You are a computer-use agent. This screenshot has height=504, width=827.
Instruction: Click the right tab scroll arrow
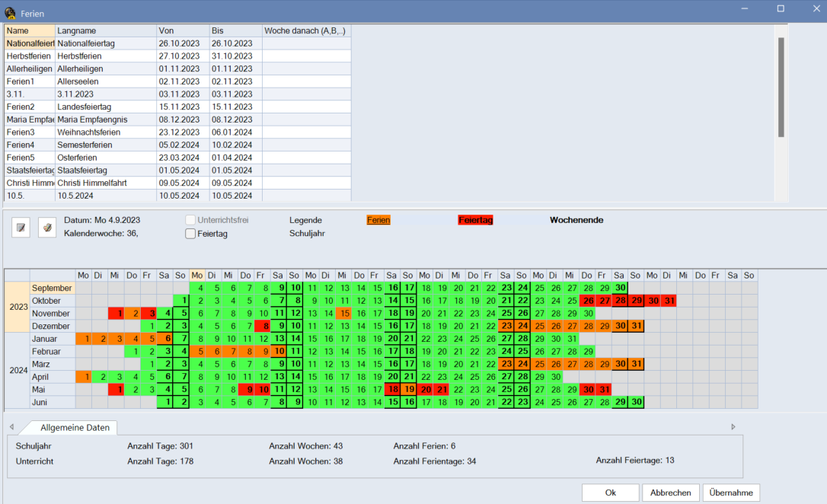(x=733, y=427)
